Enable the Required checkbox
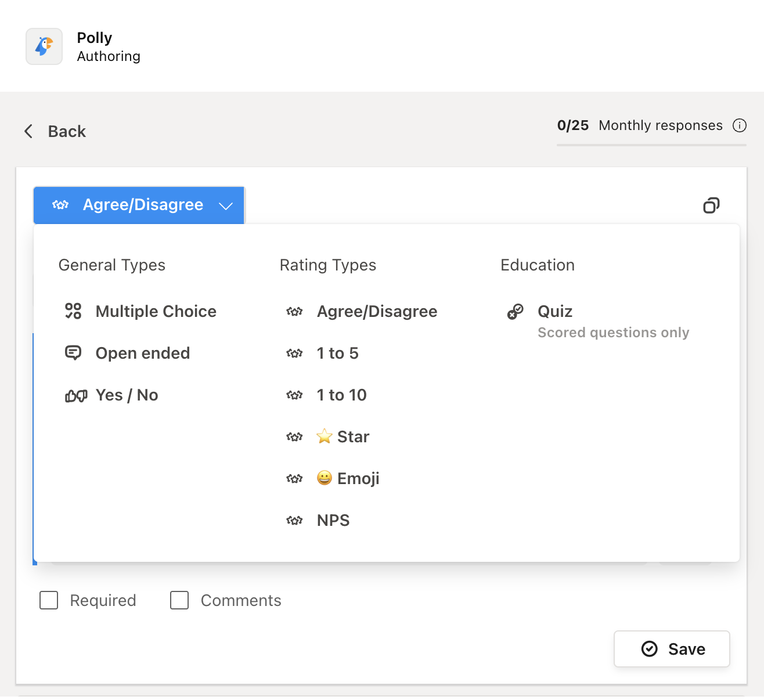Screen dimensions: 764x700 (x=49, y=600)
